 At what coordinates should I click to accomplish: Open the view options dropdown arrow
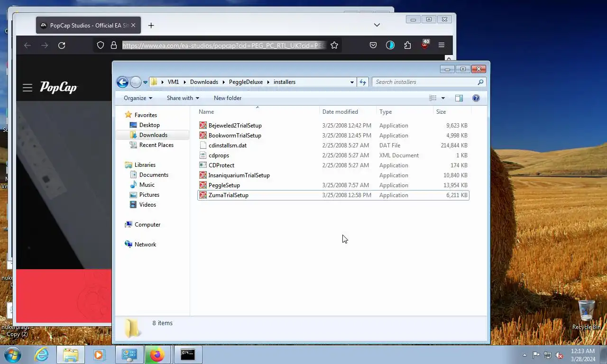[443, 98]
